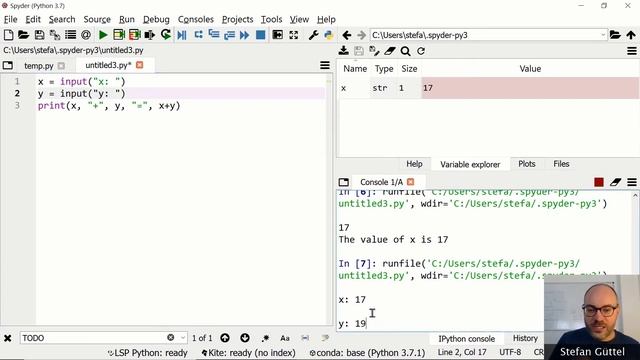Clear the TODO search field

tap(171, 338)
